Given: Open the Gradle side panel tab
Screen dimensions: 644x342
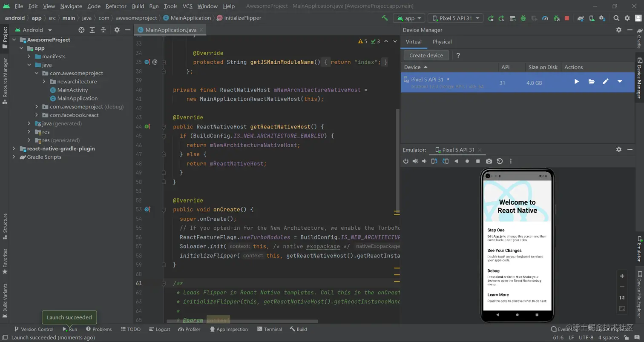Looking at the screenshot, I should pos(639,39).
